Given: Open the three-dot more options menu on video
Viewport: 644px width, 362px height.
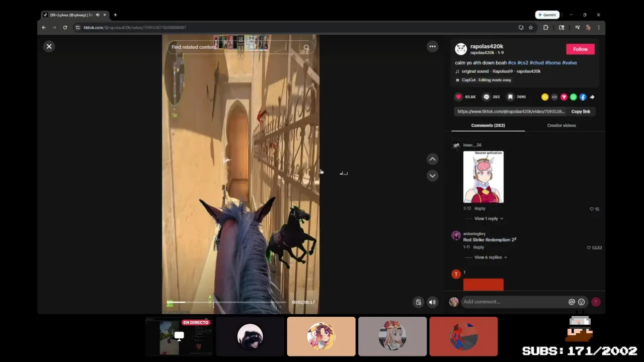Looking at the screenshot, I should 432,46.
